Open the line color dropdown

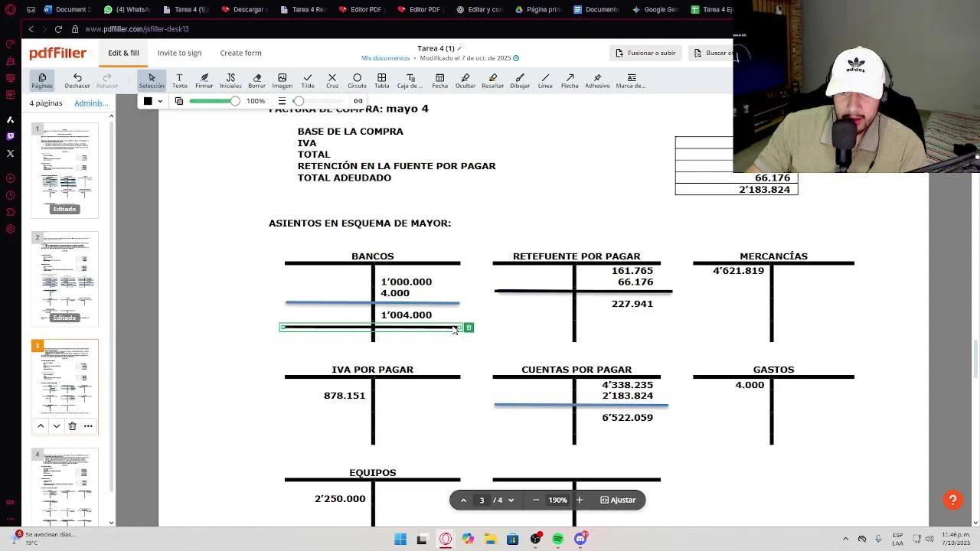click(x=160, y=101)
